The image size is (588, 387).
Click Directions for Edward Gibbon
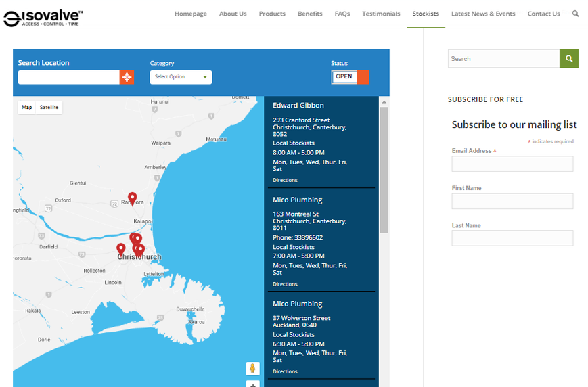point(285,180)
